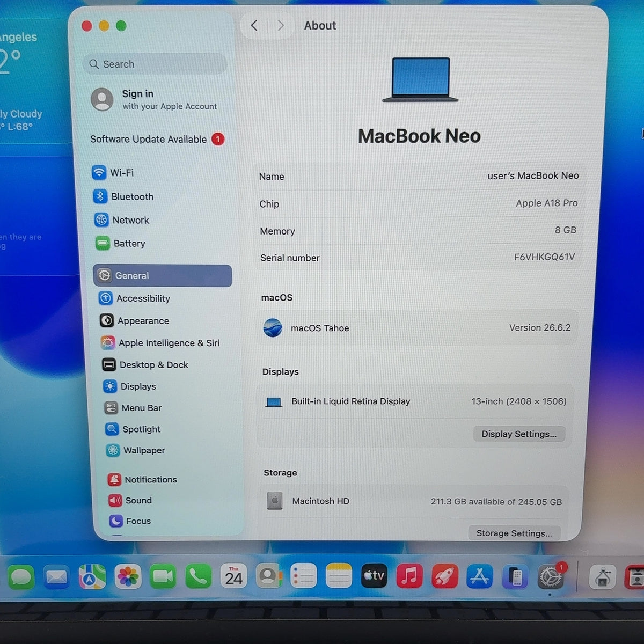644x644 pixels.
Task: Go forward with the right chevron
Action: [280, 25]
